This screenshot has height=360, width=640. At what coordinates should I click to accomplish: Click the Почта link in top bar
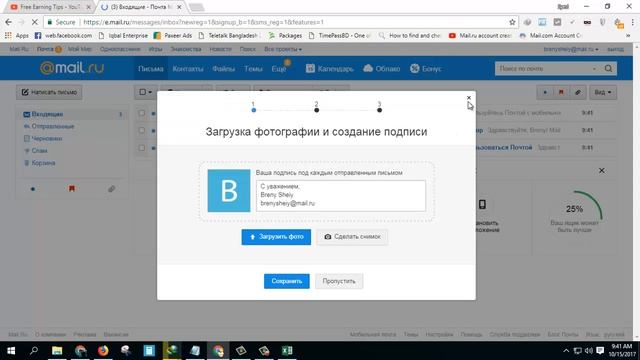point(45,49)
